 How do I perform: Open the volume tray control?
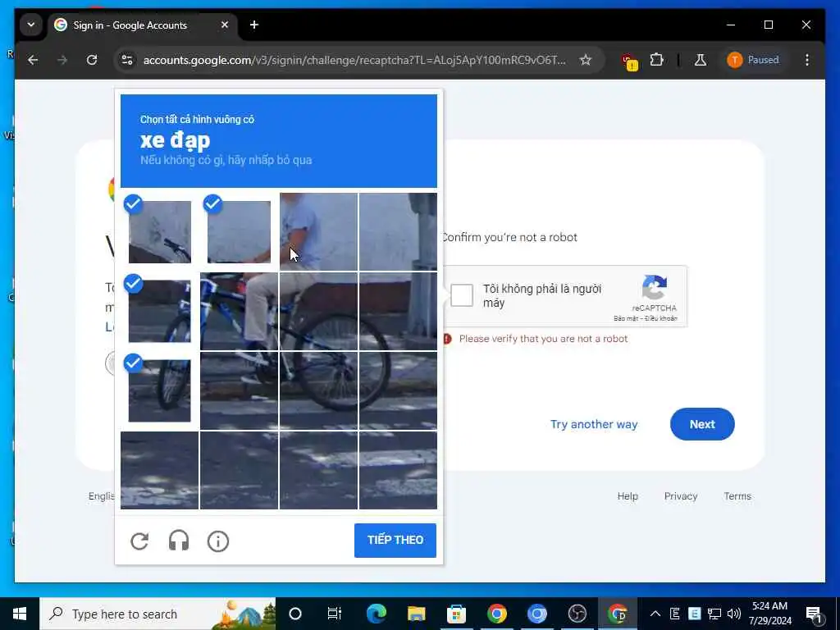(x=734, y=614)
